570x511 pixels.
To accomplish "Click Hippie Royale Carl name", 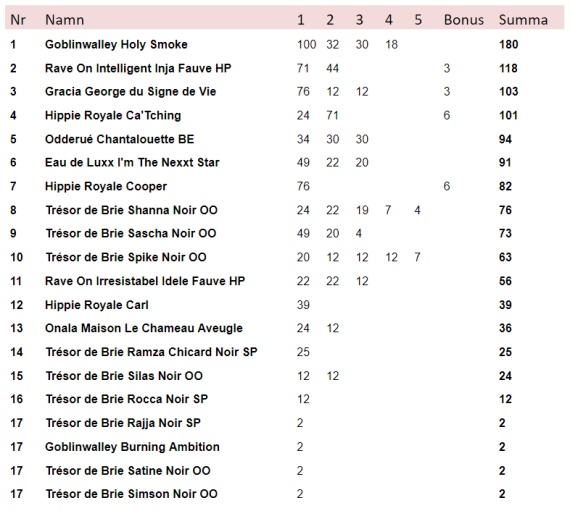I will (97, 305).
